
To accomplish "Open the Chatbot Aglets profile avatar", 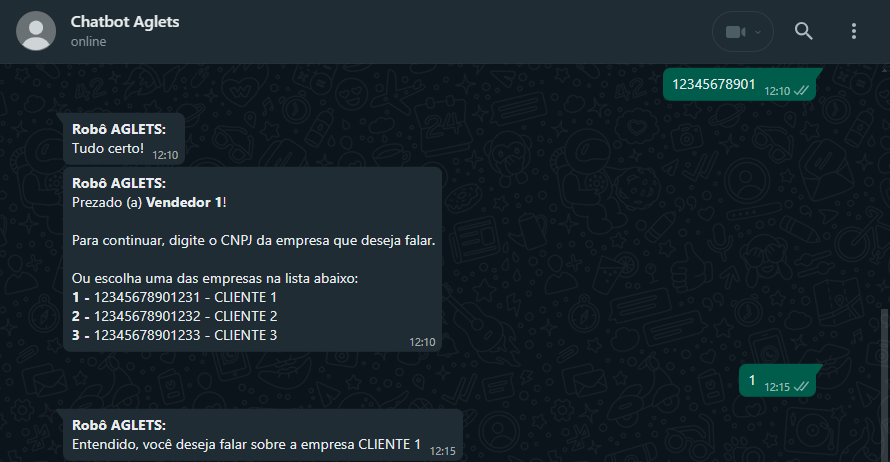I will [36, 31].
